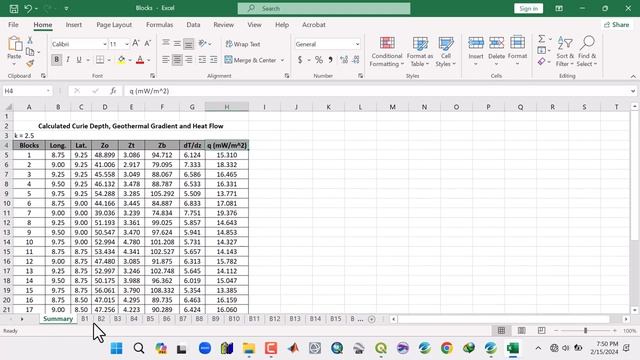This screenshot has height=360, width=640.
Task: Click the Save icon in title bar
Action: [x=14, y=9]
